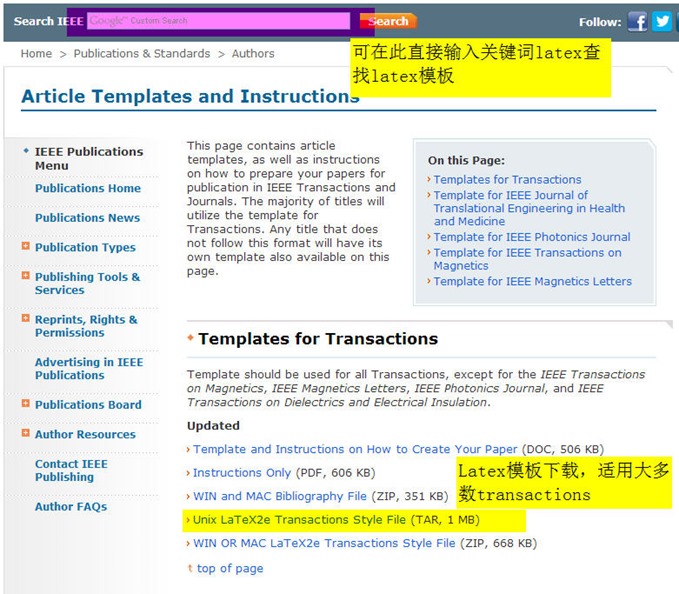The image size is (679, 594).
Task: Jump to IEEE Photonics Journal template
Action: [x=532, y=237]
